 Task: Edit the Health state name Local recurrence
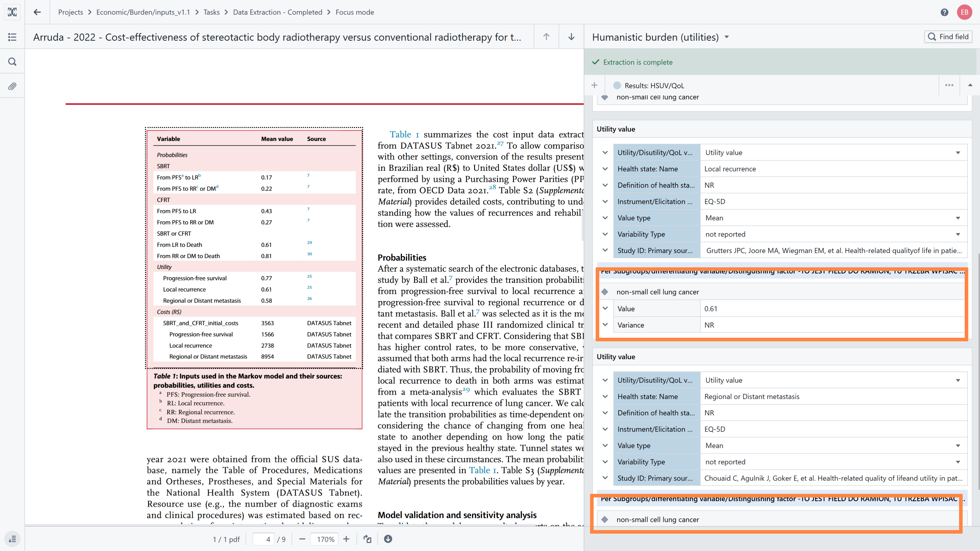[834, 169]
